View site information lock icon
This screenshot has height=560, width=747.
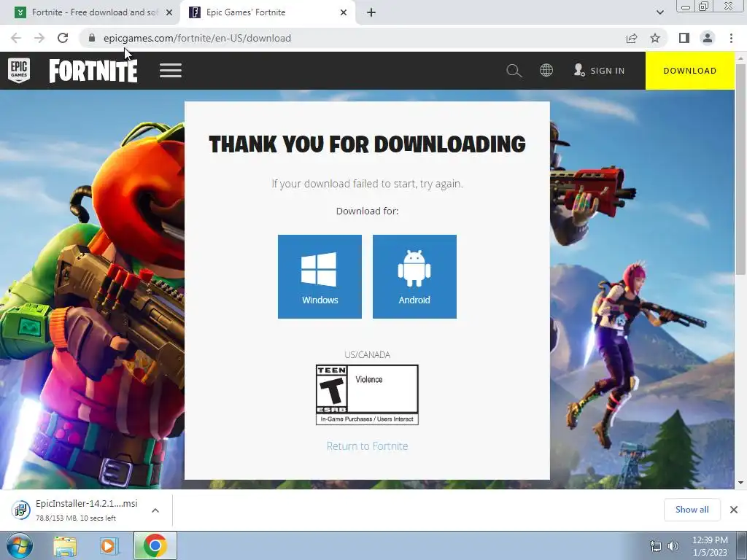click(92, 38)
